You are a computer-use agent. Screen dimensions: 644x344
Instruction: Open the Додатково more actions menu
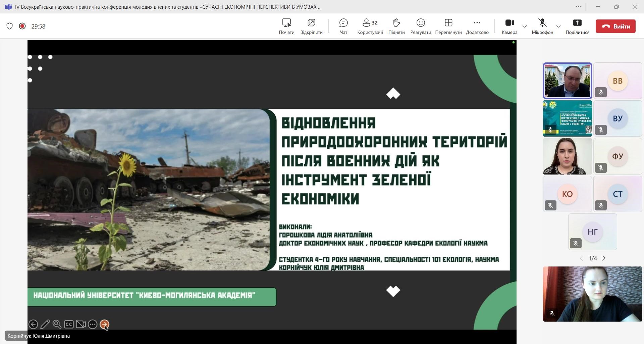(x=477, y=26)
